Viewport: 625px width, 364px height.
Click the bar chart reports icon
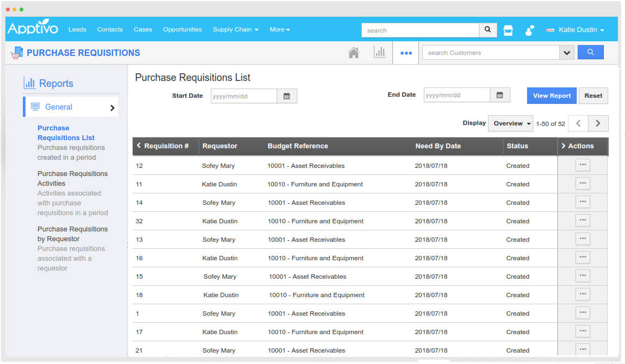pos(380,52)
